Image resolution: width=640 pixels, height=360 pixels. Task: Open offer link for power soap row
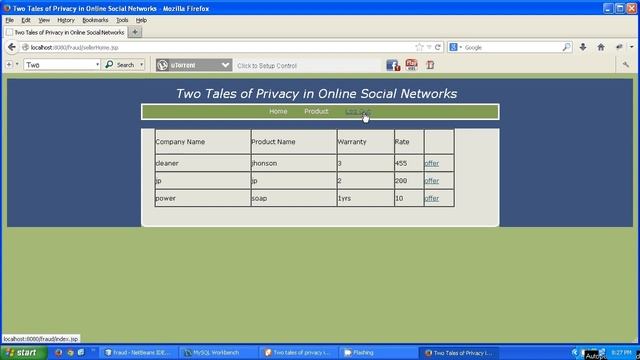click(x=431, y=198)
